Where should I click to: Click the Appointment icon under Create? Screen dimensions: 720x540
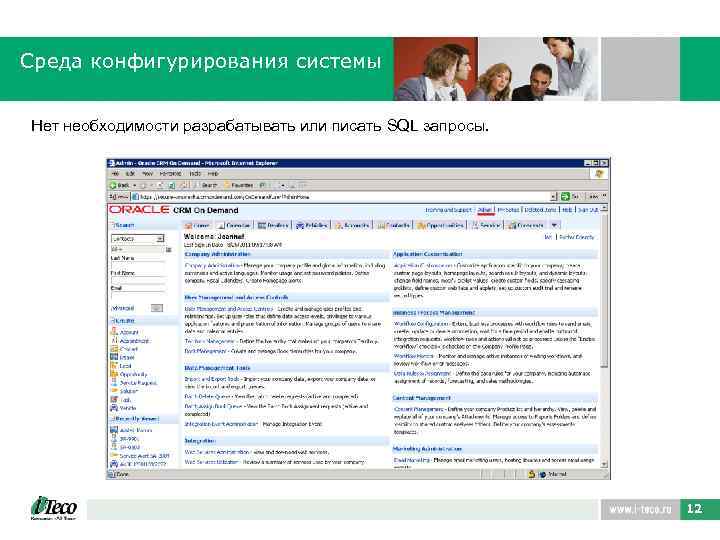pyautogui.click(x=114, y=340)
